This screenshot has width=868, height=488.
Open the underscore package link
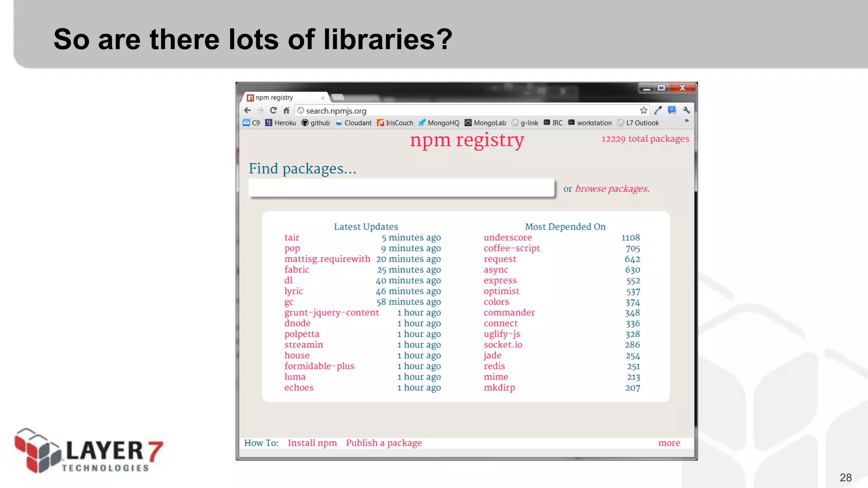pos(507,238)
